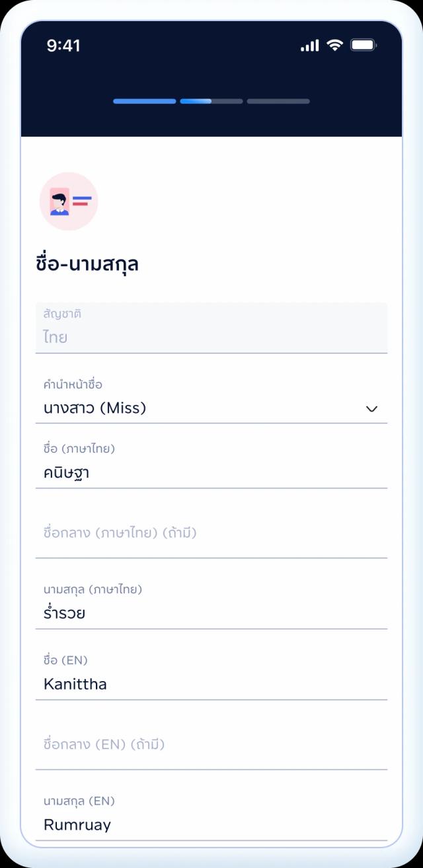Click the empty ชื่อกลาง (ภาษาไทย) field
423x868 pixels.
click(211, 532)
